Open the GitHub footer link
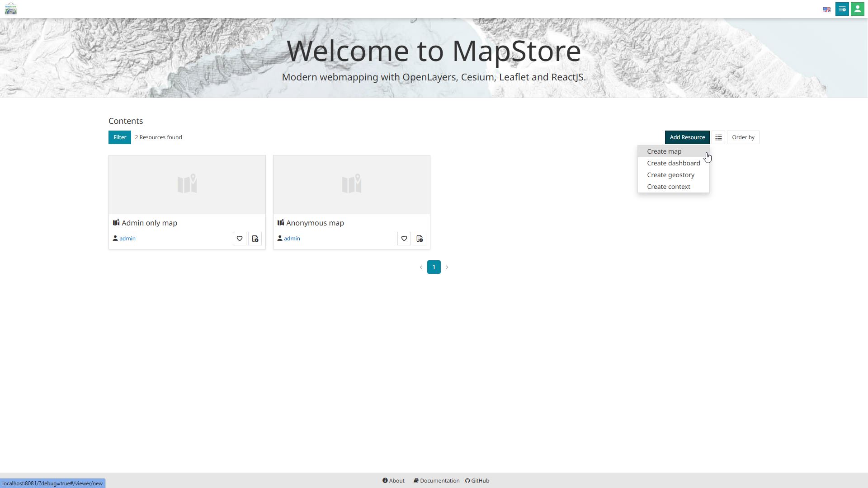The image size is (868, 488). pyautogui.click(x=477, y=481)
